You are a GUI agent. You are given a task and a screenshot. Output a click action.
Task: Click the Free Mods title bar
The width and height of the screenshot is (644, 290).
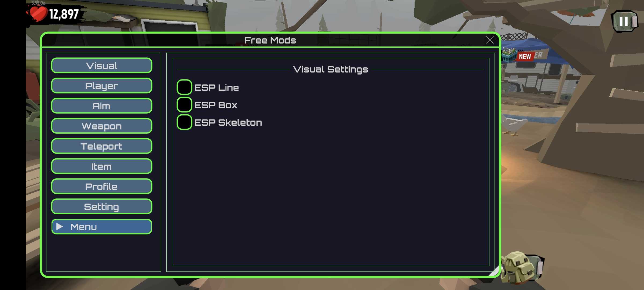pos(270,40)
